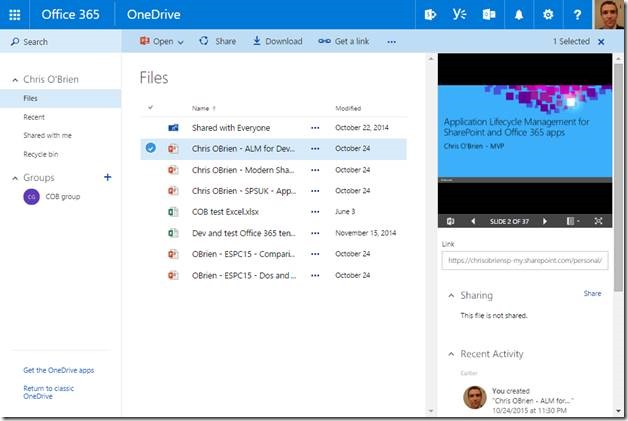Open Chris OBrien - Modern Sha... file
The image size is (628, 421).
point(243,170)
